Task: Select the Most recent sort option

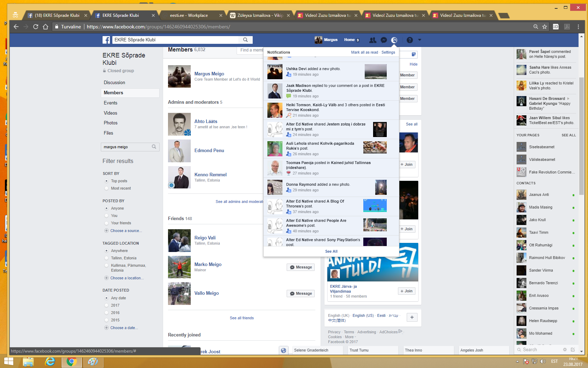Action: coord(106,188)
